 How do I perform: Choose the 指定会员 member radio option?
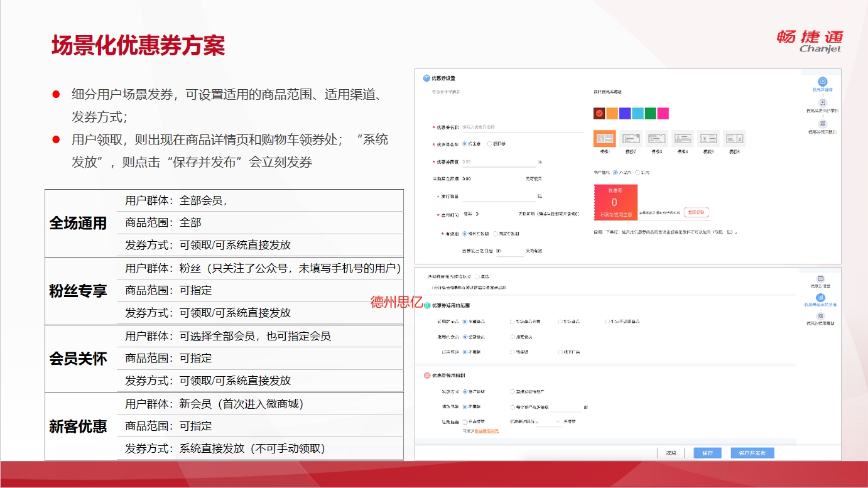click(x=513, y=337)
